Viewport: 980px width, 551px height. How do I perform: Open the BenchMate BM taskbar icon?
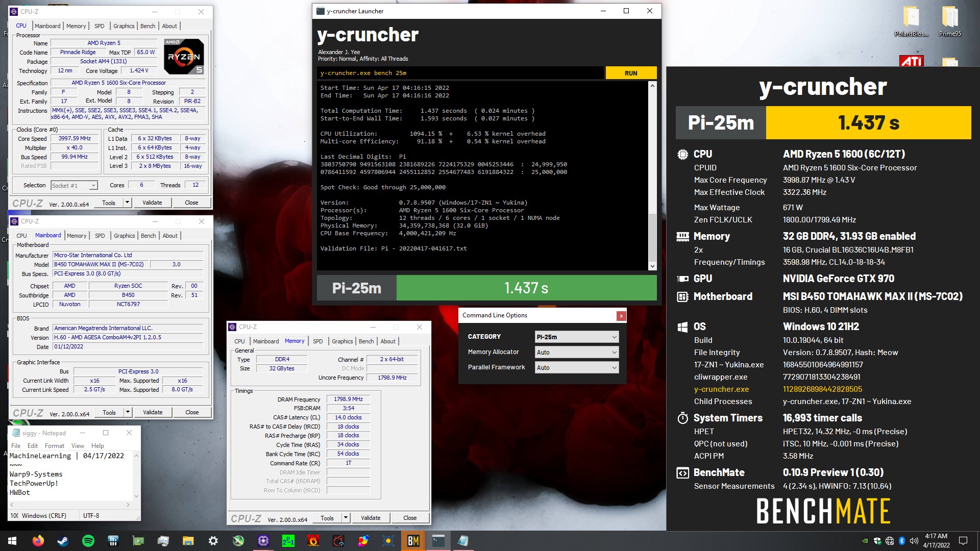[x=413, y=541]
